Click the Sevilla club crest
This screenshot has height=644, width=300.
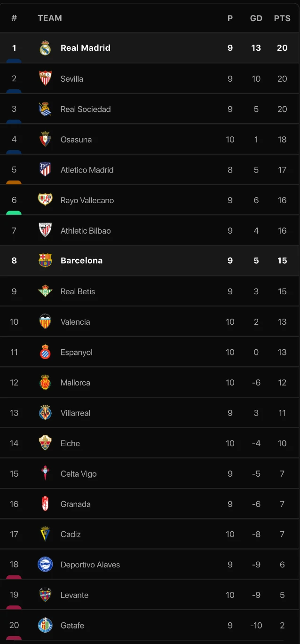click(45, 79)
